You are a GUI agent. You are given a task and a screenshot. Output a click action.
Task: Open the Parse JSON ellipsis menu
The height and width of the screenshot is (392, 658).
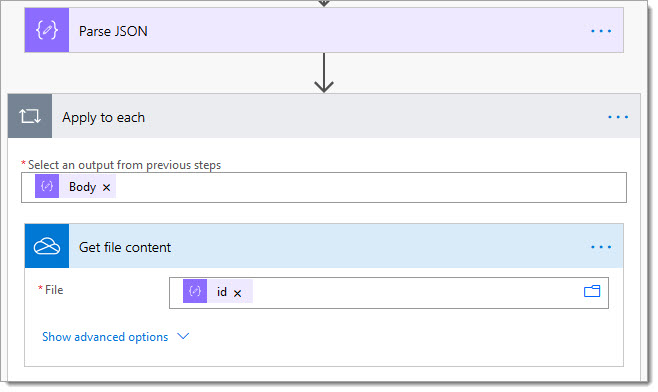click(x=601, y=31)
